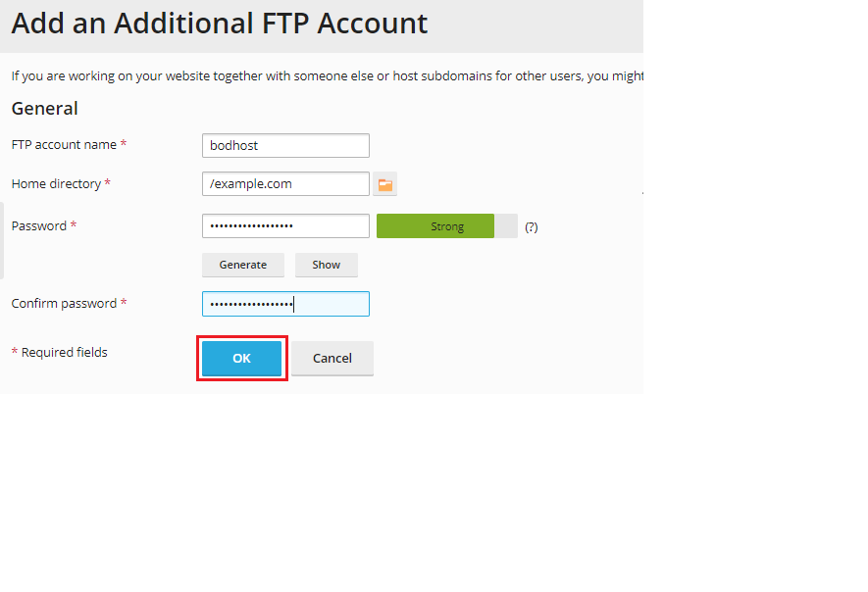Click the "Home directory" label text
The width and height of the screenshot is (868, 592).
point(56,183)
